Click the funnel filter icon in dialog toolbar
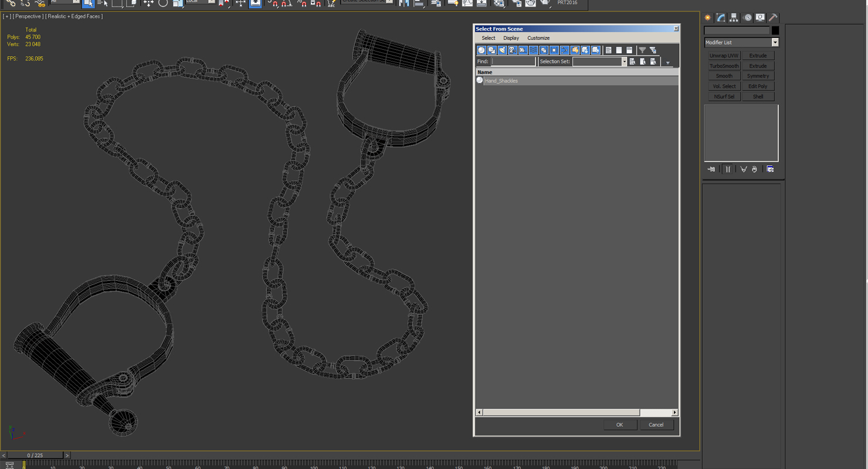This screenshot has width=868, height=469. pyautogui.click(x=642, y=50)
